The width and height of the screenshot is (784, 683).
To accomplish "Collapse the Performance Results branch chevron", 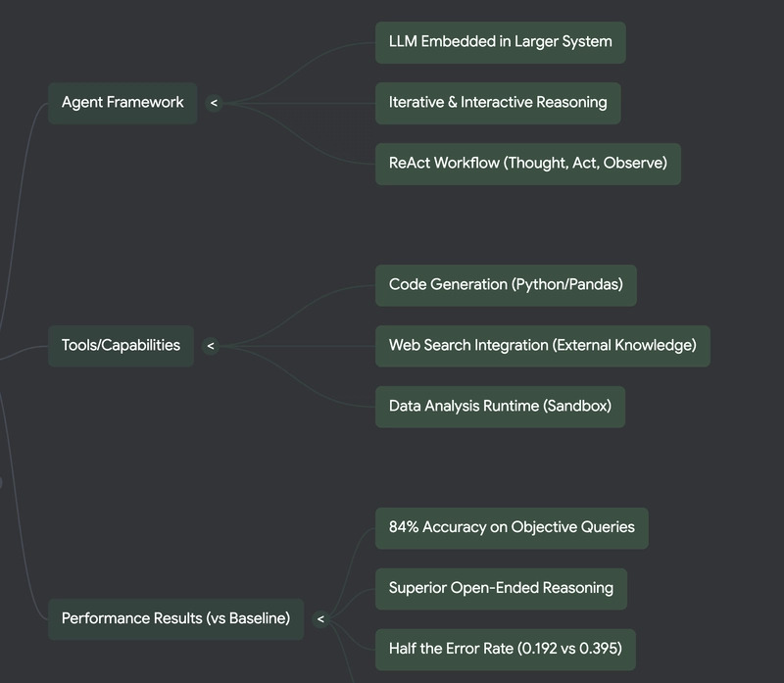I will [320, 619].
